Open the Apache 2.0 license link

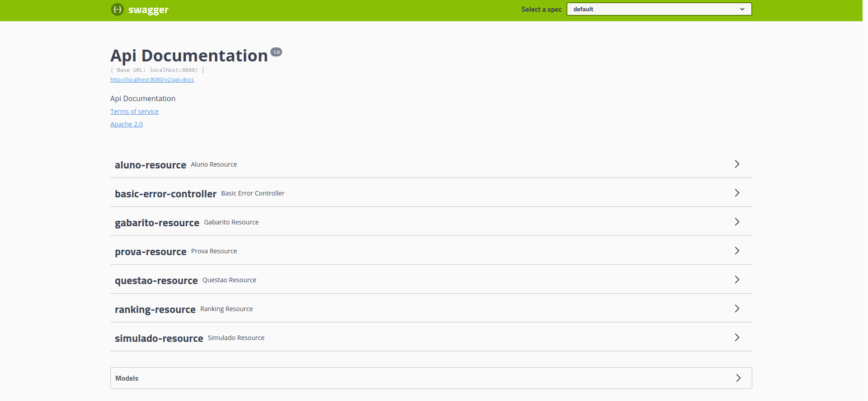coord(127,124)
